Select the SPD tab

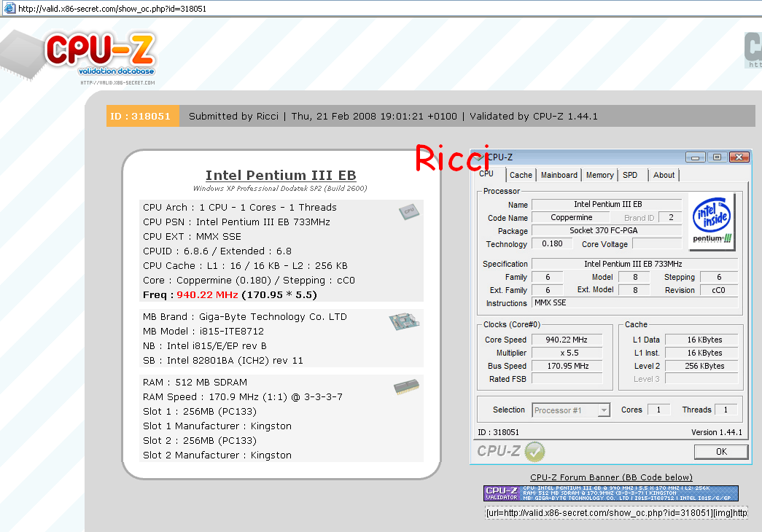coord(630,175)
